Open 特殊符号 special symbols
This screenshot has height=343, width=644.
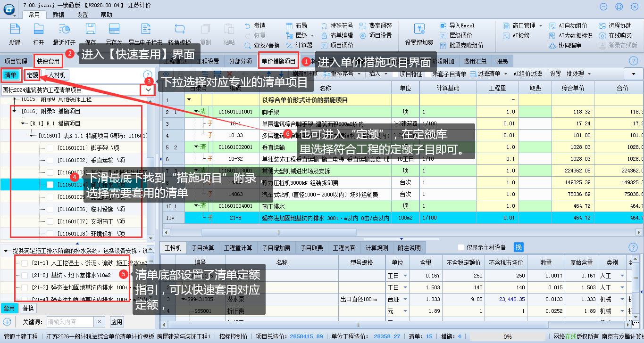pyautogui.click(x=337, y=25)
